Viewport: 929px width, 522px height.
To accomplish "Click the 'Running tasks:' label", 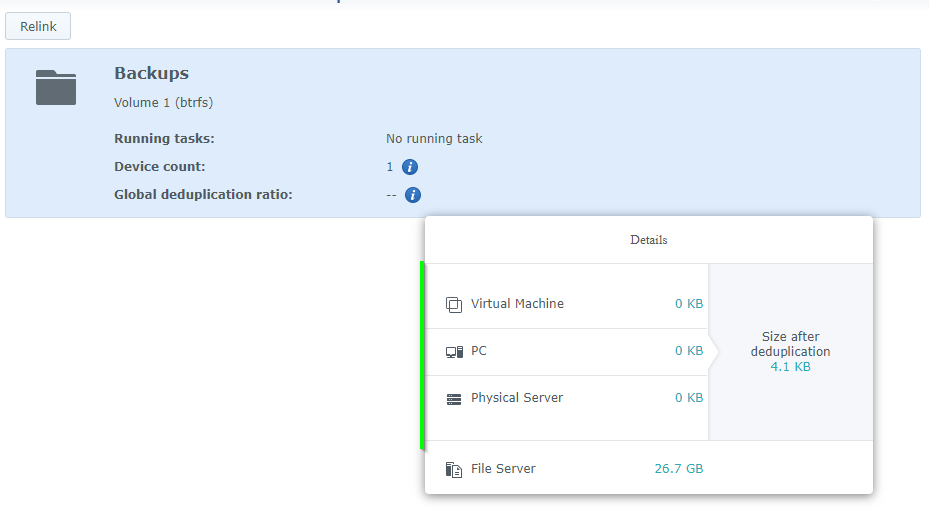I will click(164, 139).
